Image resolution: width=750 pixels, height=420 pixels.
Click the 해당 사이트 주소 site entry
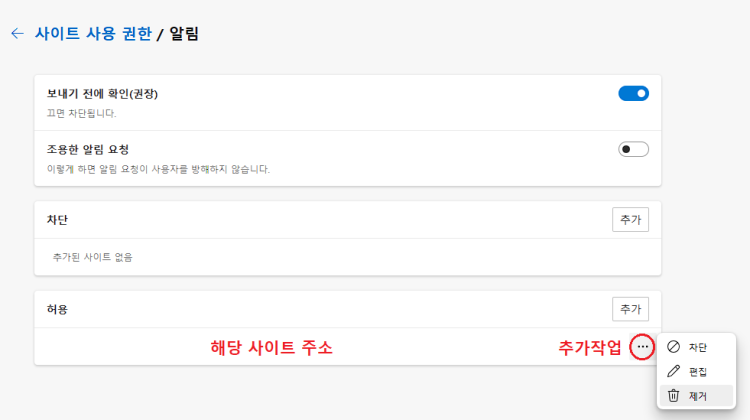click(271, 347)
